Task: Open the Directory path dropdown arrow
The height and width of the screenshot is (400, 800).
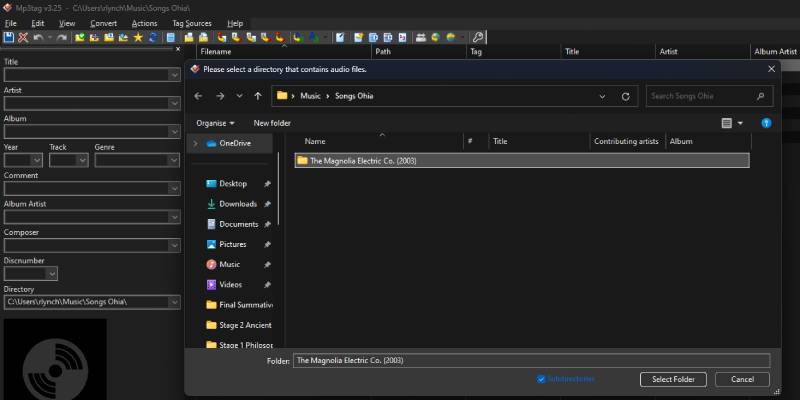Action: point(174,303)
